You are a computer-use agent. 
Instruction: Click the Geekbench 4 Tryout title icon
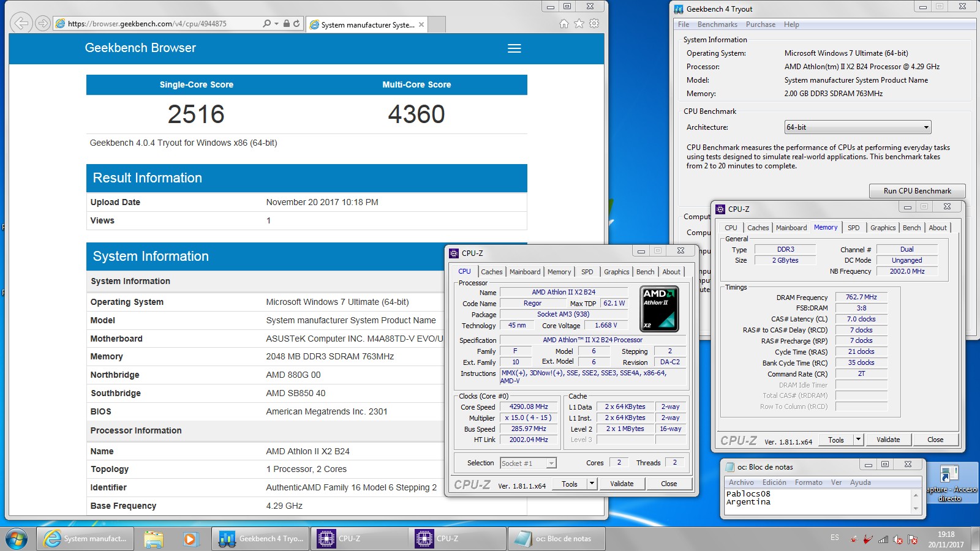click(x=679, y=9)
